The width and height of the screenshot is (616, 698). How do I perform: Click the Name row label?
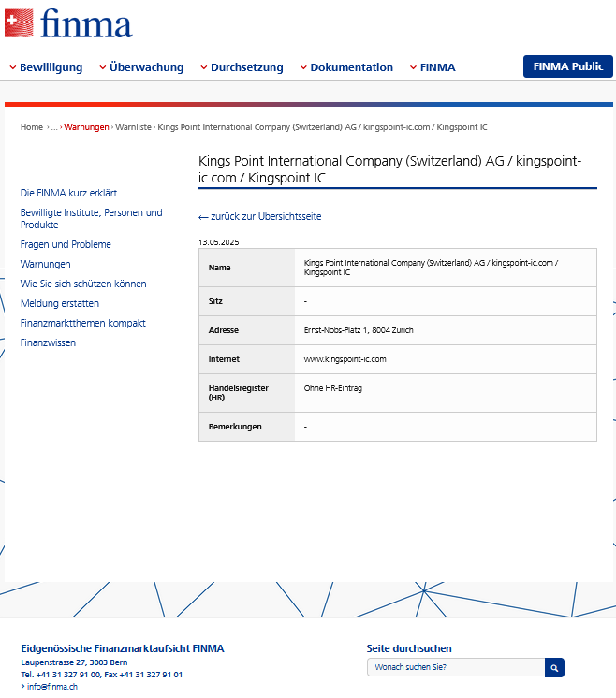click(x=219, y=268)
